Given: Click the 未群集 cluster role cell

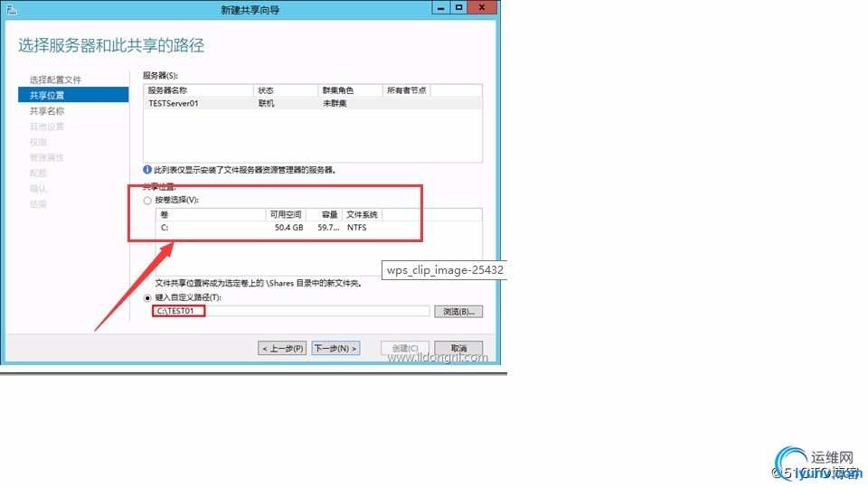Looking at the screenshot, I should pyautogui.click(x=335, y=103).
